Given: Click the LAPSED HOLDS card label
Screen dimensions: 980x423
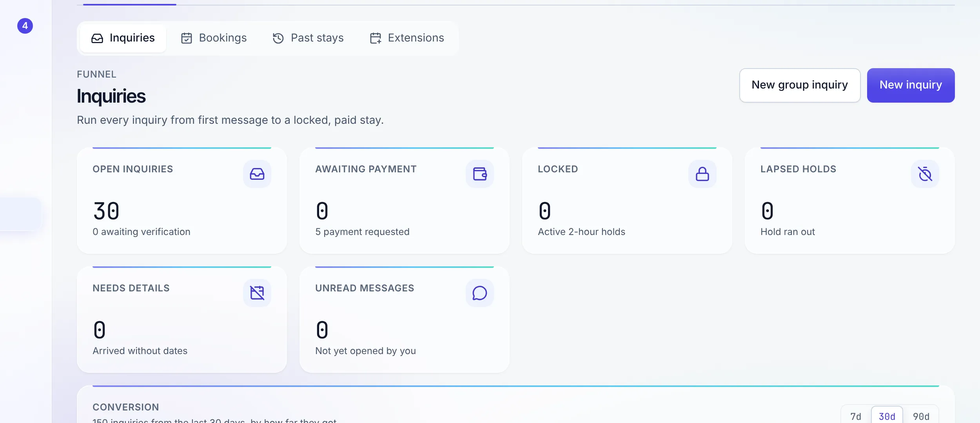Looking at the screenshot, I should tap(798, 169).
